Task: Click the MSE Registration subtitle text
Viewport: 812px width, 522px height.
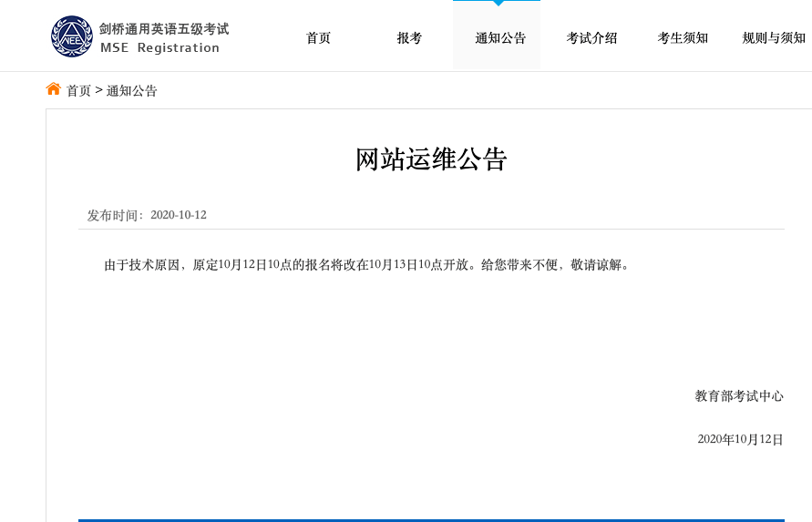Action: click(160, 47)
